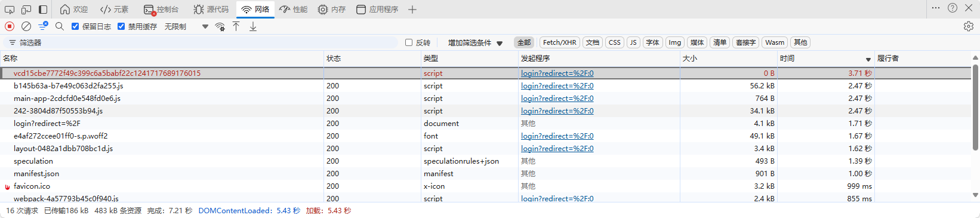Toggle the device emulation icon
Screen dimensions: 980x218
coord(26,10)
